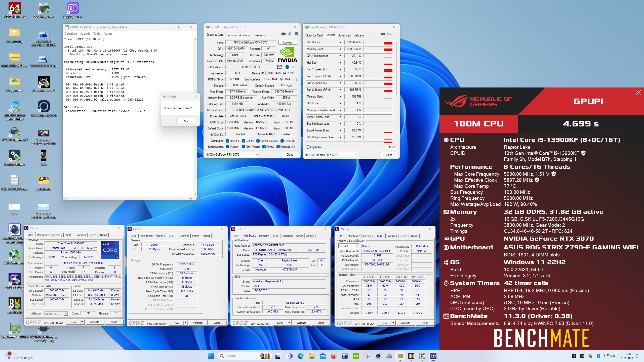Click camera icon in GPU-Z Sensors window
The width and height of the screenshot is (644, 362).
pyautogui.click(x=383, y=34)
